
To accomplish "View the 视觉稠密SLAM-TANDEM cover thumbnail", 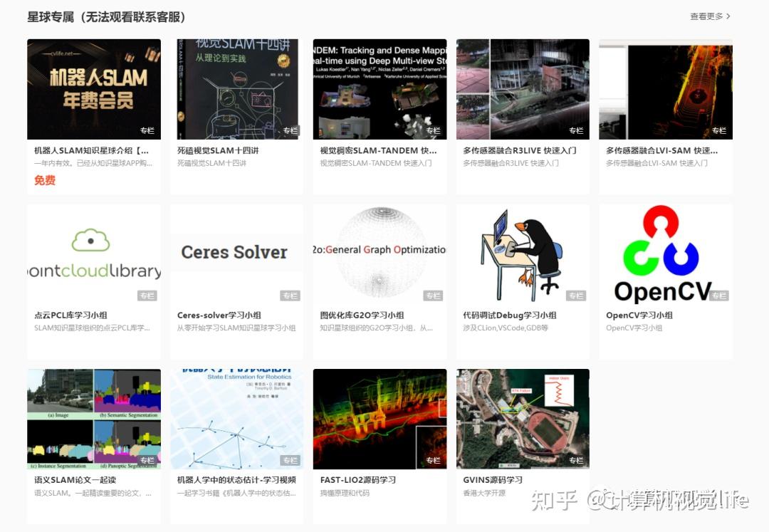I will (380, 89).
